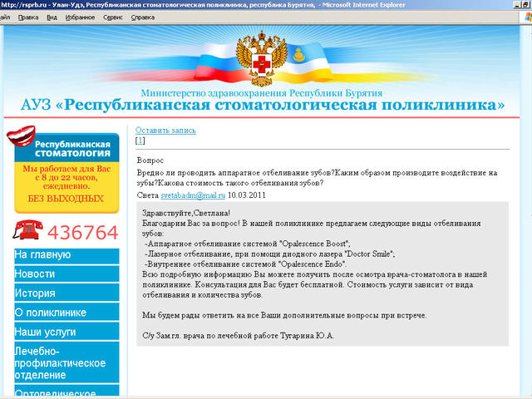This screenshot has width=532, height=399.
Task: Open the Избранное menu
Action: (80, 17)
